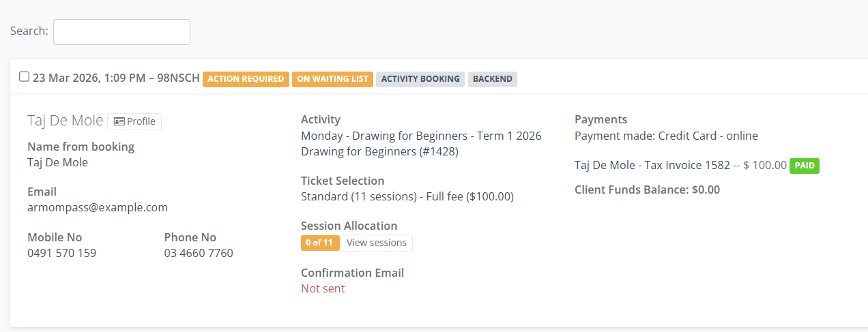Viewport: 868px width, 332px height.
Task: Select the ACTIVITY BOOKING tag
Action: pos(420,79)
